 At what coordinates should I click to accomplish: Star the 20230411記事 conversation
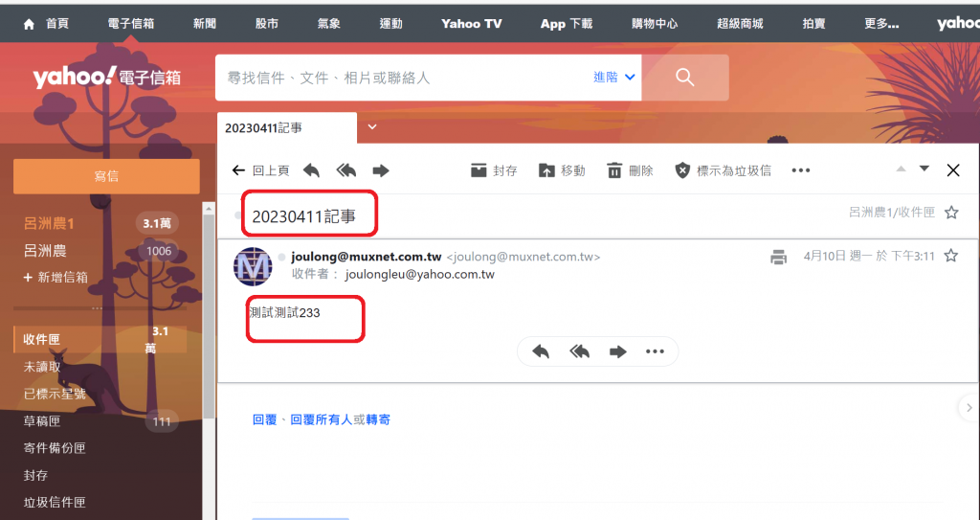pos(951,213)
